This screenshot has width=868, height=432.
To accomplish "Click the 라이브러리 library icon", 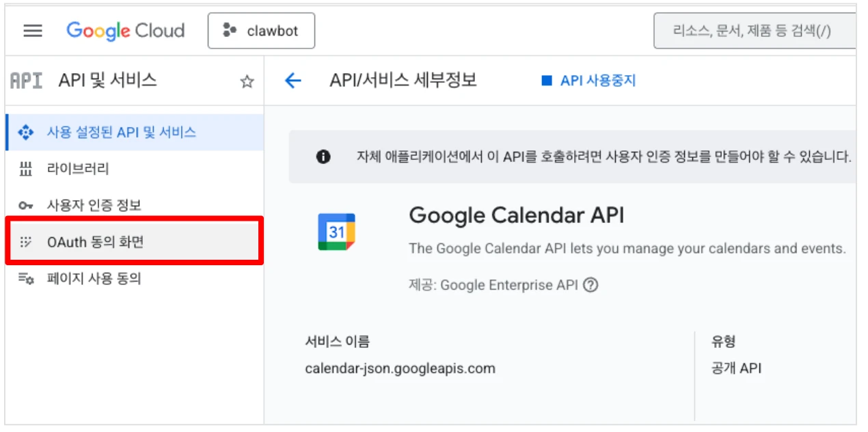I will (x=25, y=169).
